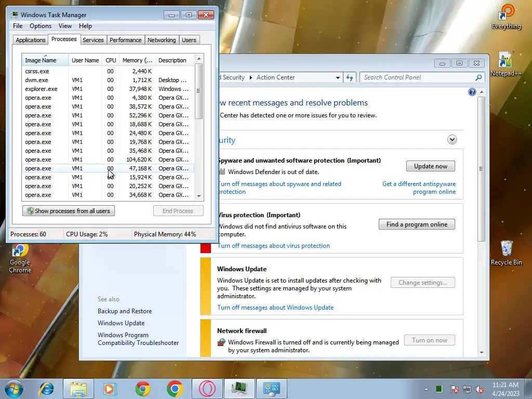This screenshot has height=399, width=532.
Task: Collapse the Security section chevron
Action: (452, 139)
